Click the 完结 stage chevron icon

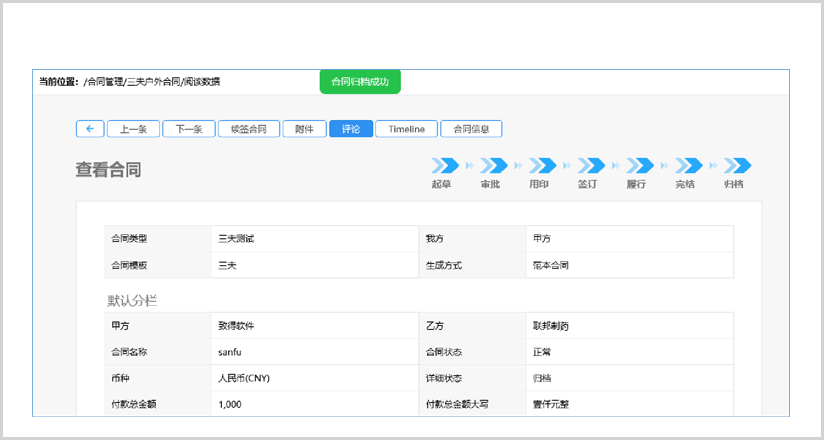pos(688,166)
